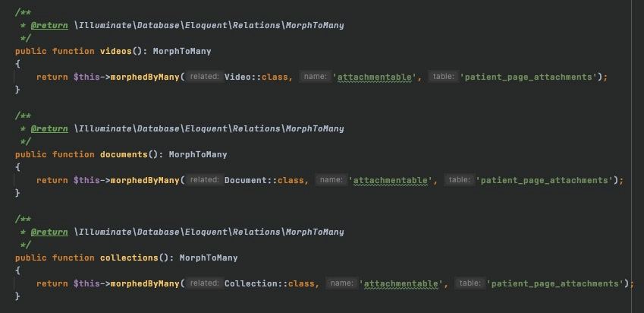
Task: Click 'patient_page_attachments' in documents function
Action: pos(544,180)
